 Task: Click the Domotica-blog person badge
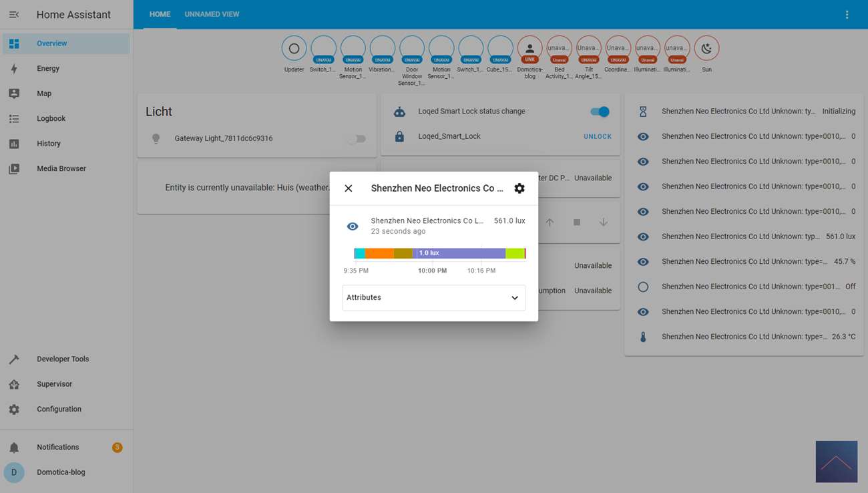[529, 49]
